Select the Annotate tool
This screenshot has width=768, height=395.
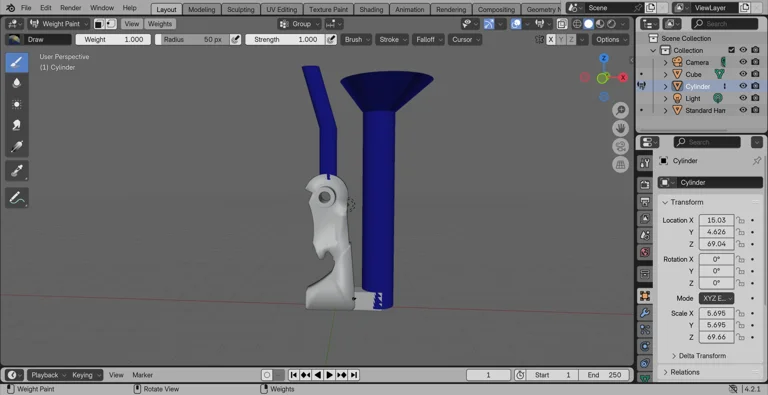pyautogui.click(x=17, y=198)
